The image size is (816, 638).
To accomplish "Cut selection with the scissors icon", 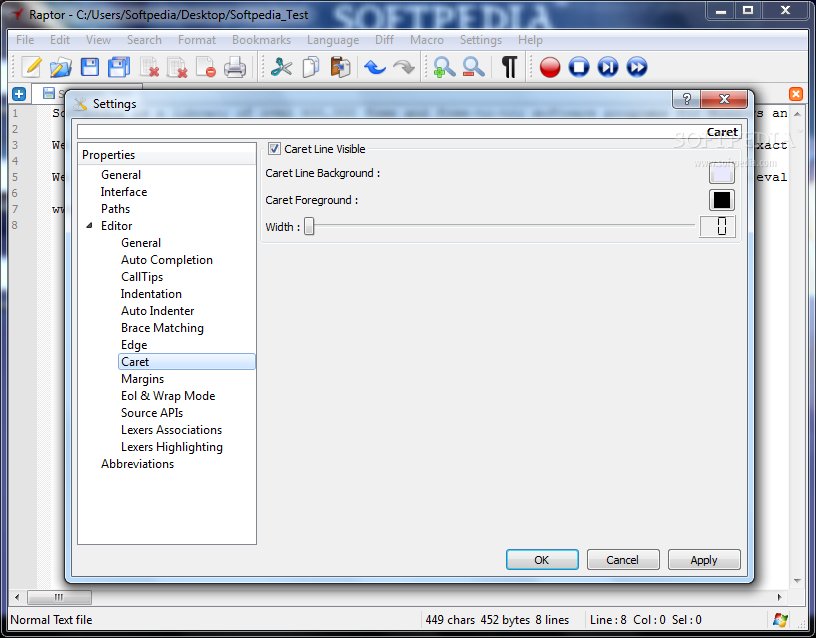I will [x=282, y=67].
